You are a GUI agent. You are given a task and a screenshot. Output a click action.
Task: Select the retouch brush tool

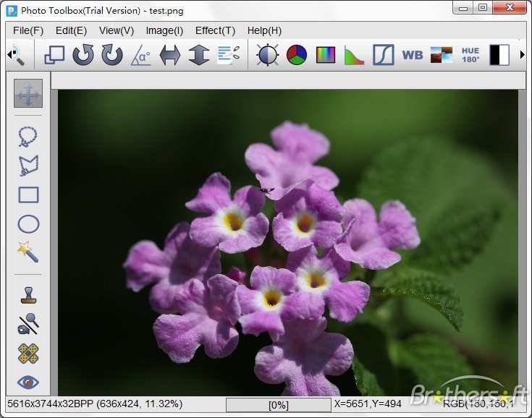coord(28,324)
